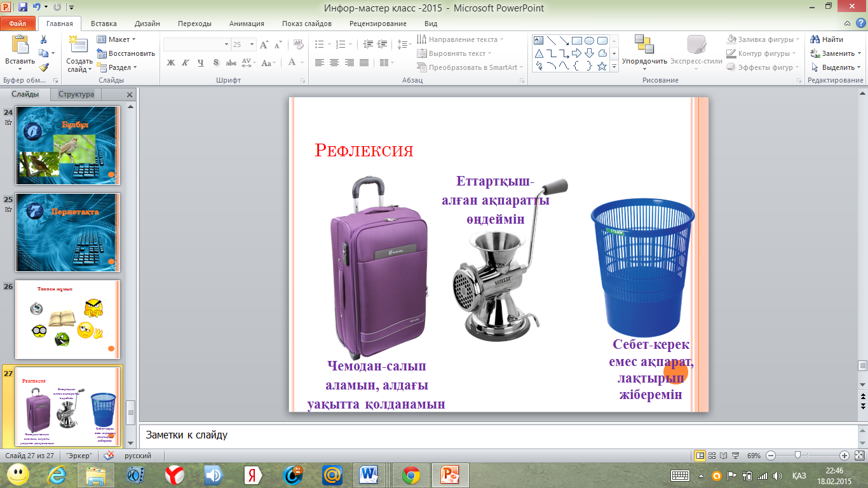Expand the shapes gallery More arrow
Screen dimensions: 868x488
pos(614,67)
